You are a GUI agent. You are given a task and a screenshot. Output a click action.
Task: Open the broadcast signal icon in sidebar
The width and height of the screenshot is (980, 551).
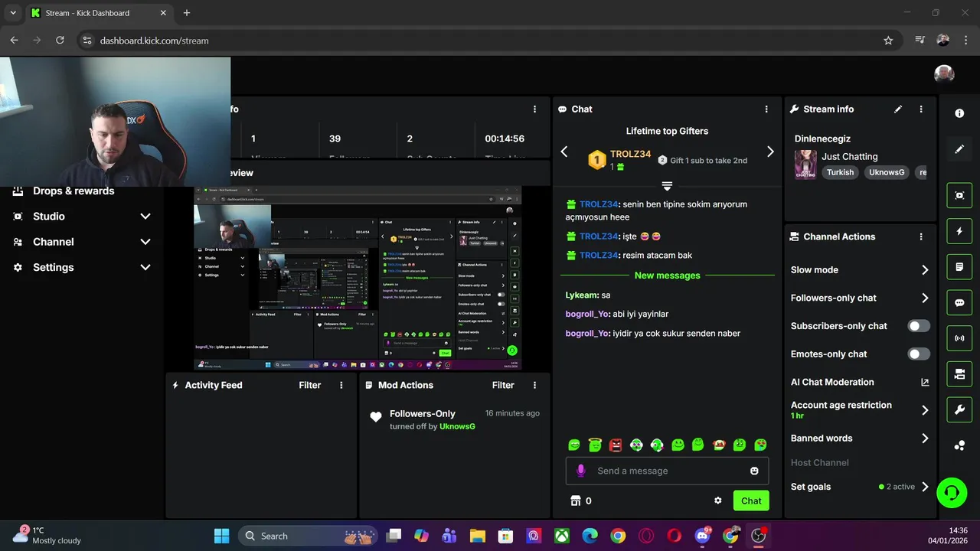click(959, 338)
